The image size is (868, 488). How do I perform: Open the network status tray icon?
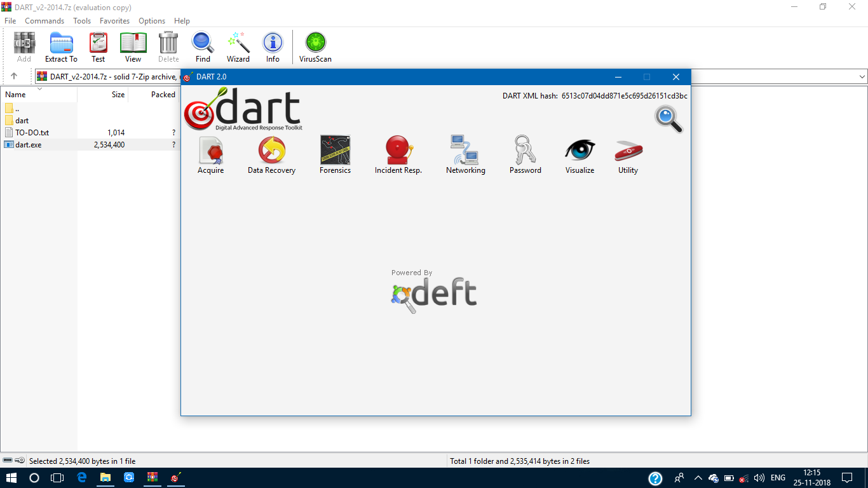coord(743,478)
